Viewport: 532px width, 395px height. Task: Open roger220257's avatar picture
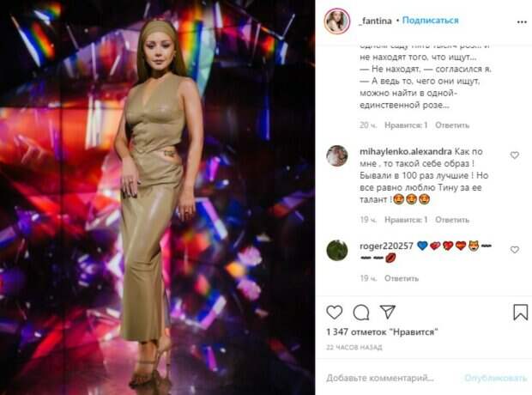tap(337, 250)
